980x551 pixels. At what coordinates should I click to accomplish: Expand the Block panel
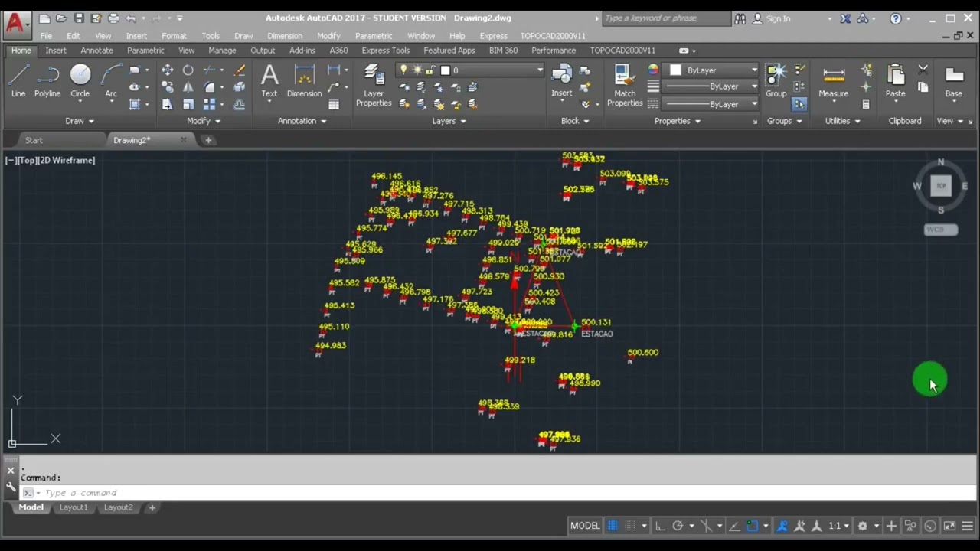575,121
